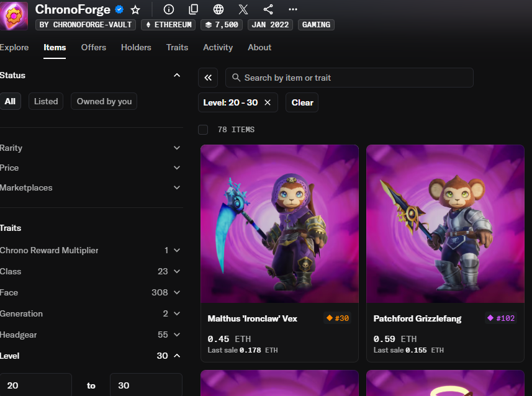Clear all active filters
The height and width of the screenshot is (396, 532).
302,102
